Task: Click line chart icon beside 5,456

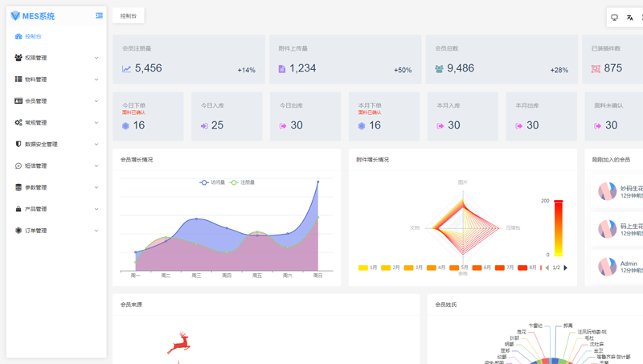Action: [127, 69]
